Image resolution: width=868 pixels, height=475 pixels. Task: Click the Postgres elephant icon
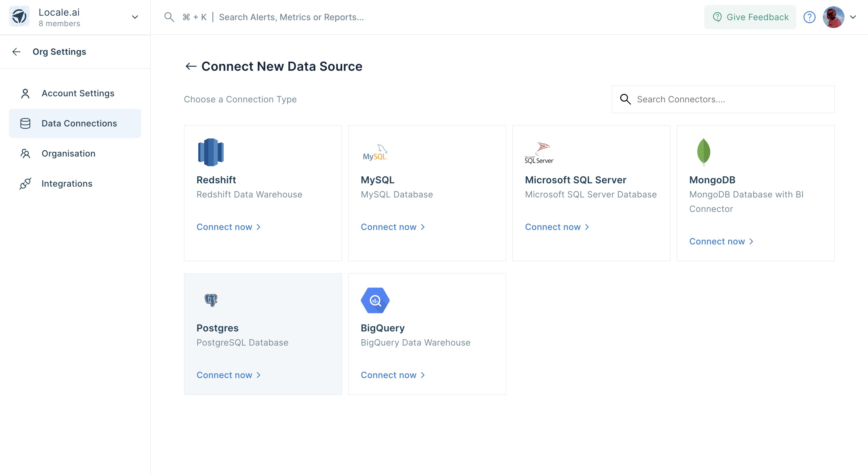pyautogui.click(x=211, y=300)
